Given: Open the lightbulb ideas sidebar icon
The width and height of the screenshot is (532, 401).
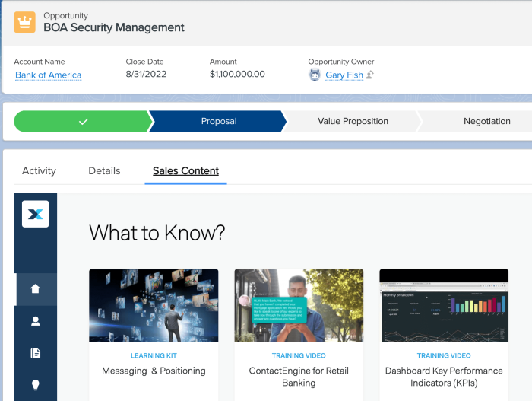Looking at the screenshot, I should pos(35,385).
